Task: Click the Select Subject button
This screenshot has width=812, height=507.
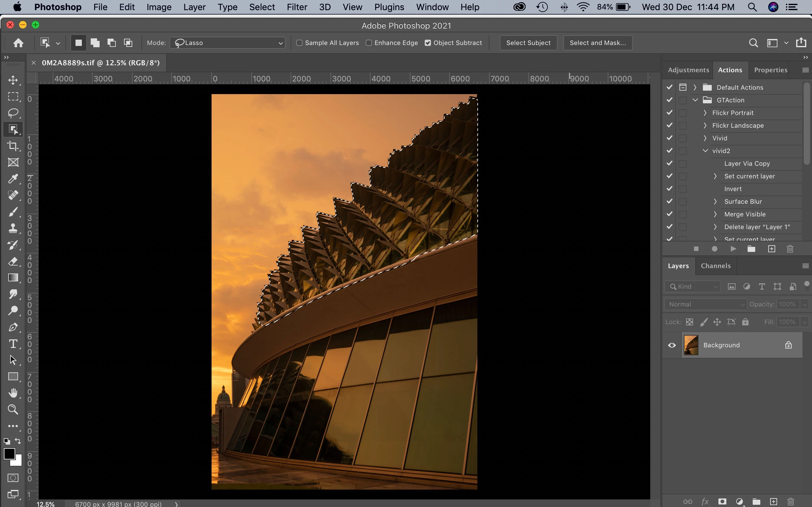Action: coord(528,43)
